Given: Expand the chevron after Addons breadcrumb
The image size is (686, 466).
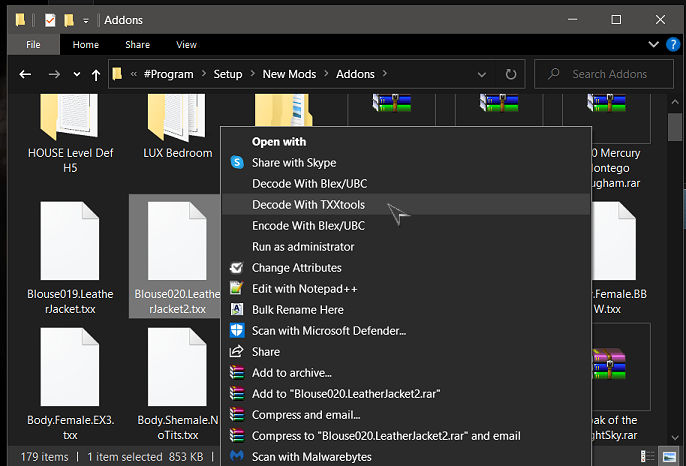Looking at the screenshot, I should pos(385,74).
